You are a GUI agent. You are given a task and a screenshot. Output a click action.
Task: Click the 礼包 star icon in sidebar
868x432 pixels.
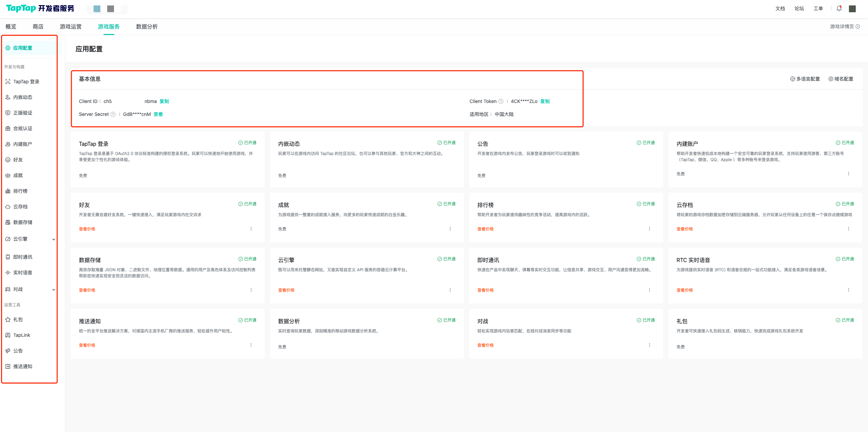(x=8, y=319)
